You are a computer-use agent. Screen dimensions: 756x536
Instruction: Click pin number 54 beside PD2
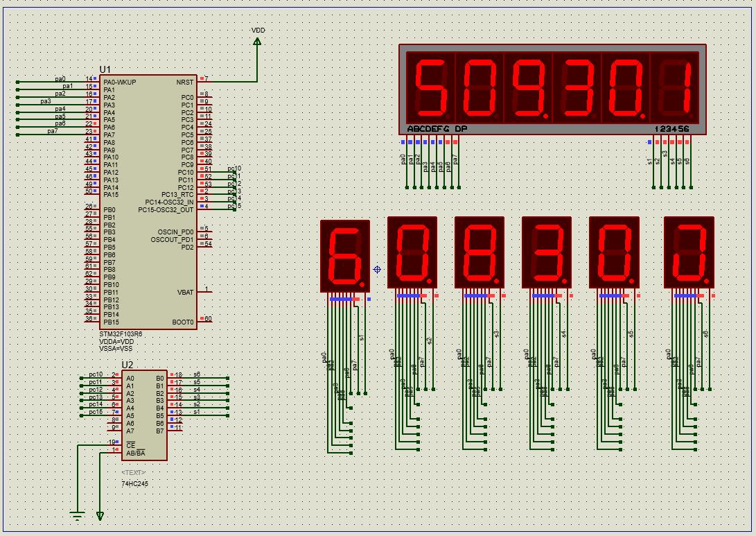point(209,244)
